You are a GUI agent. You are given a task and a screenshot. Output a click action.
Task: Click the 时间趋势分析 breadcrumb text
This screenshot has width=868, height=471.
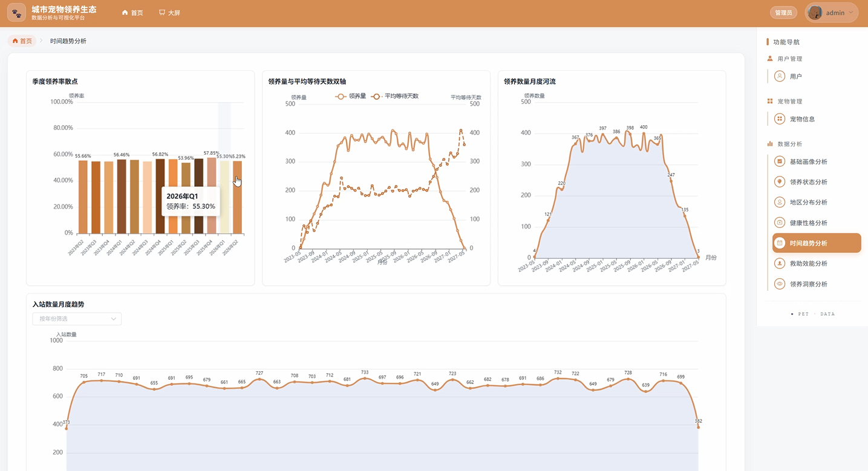[68, 41]
